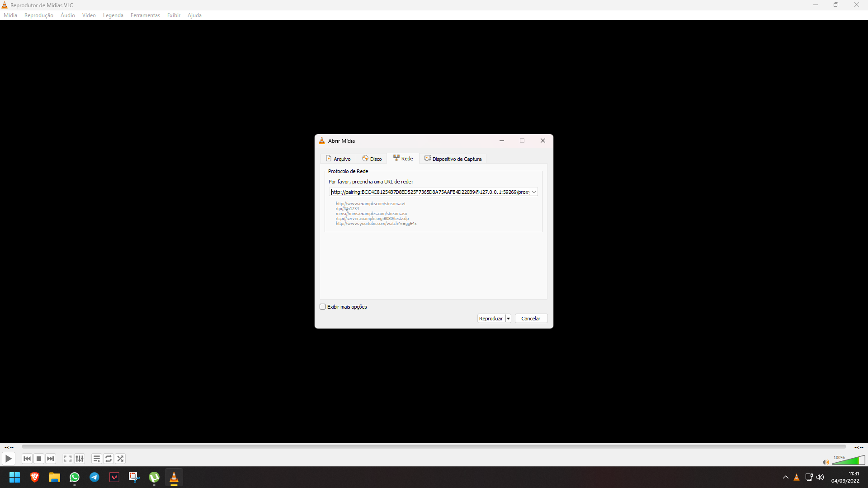Click the Next media button
868x488 pixels.
point(51,459)
